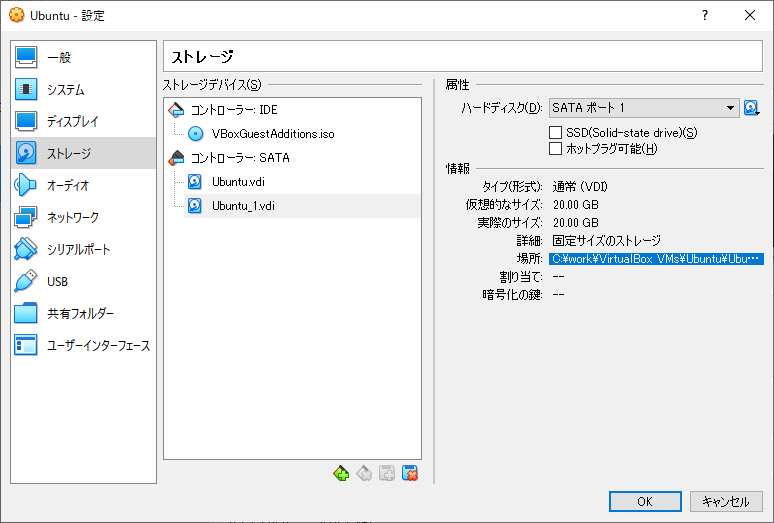Click the hard disk icon beside Ubuntu_1.vdi

coord(195,206)
